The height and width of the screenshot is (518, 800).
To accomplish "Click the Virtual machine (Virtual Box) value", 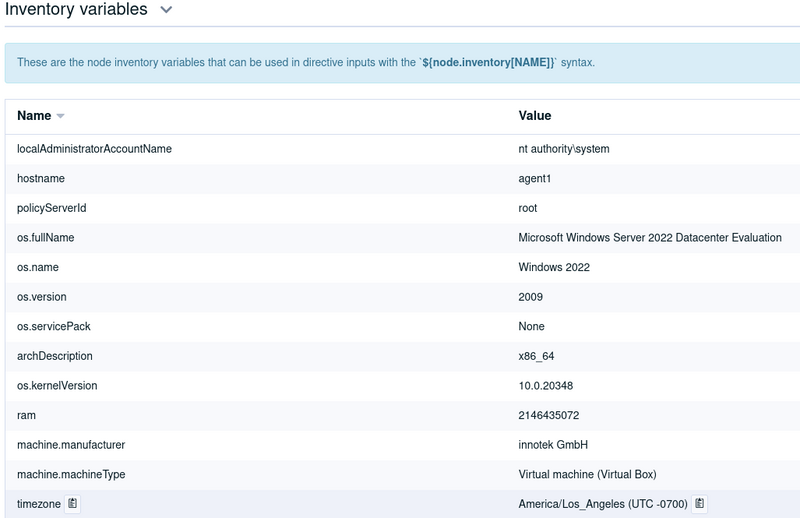I will pyautogui.click(x=587, y=474).
